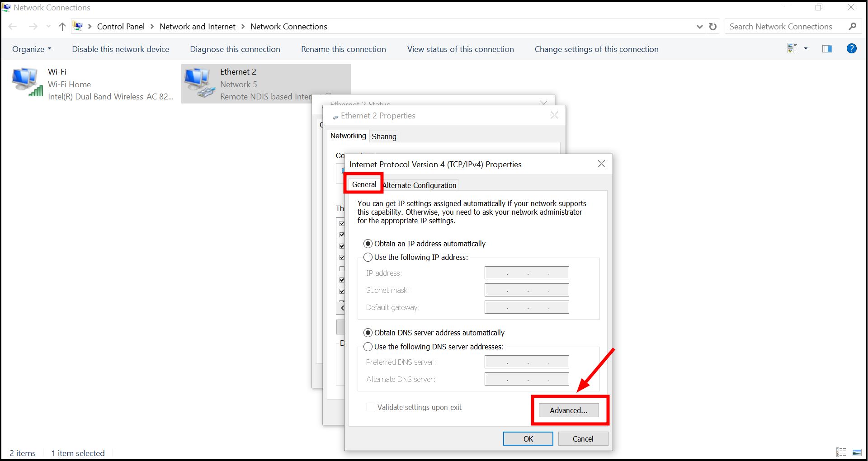The image size is (868, 461).
Task: Switch to large icons view in status bar
Action: (x=857, y=452)
